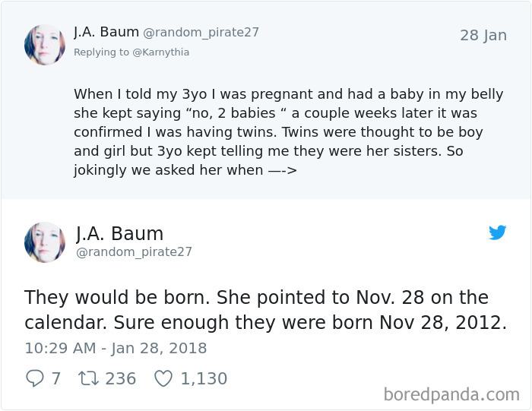Click the reply count "7"
This screenshot has width=532, height=411.
click(55, 378)
